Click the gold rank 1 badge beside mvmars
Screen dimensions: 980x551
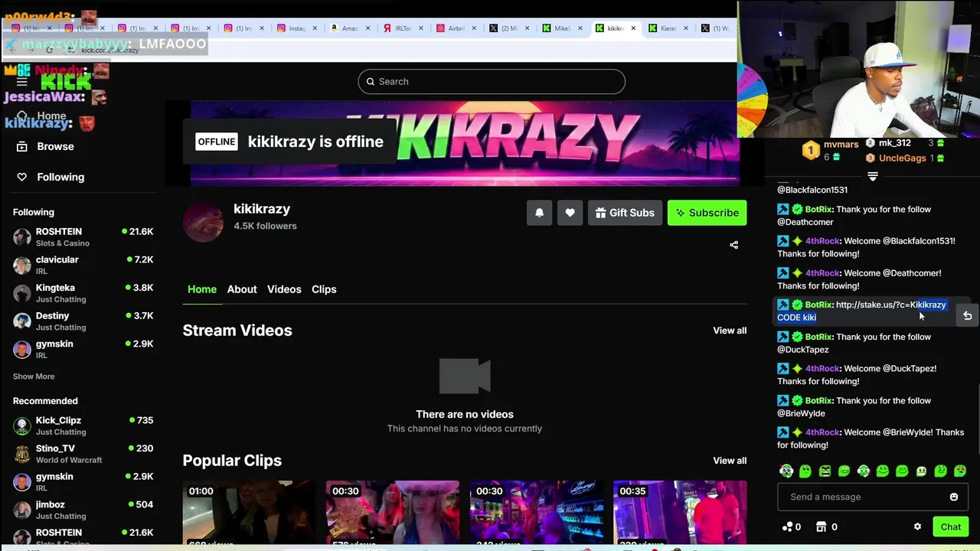click(x=811, y=151)
